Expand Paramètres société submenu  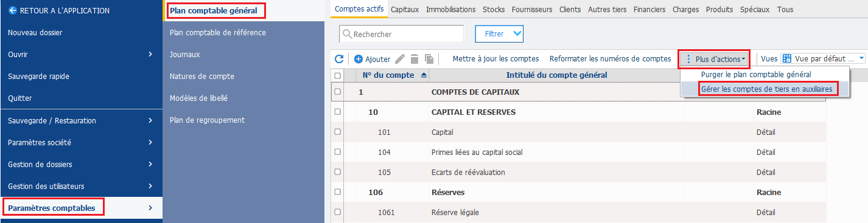150,142
